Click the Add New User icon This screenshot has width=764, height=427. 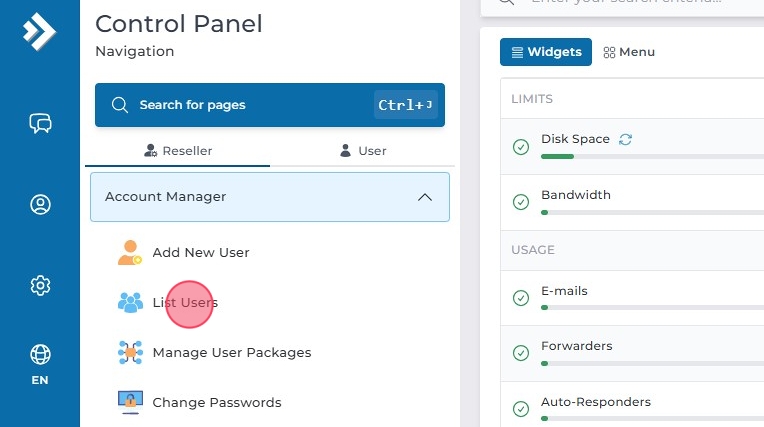130,253
